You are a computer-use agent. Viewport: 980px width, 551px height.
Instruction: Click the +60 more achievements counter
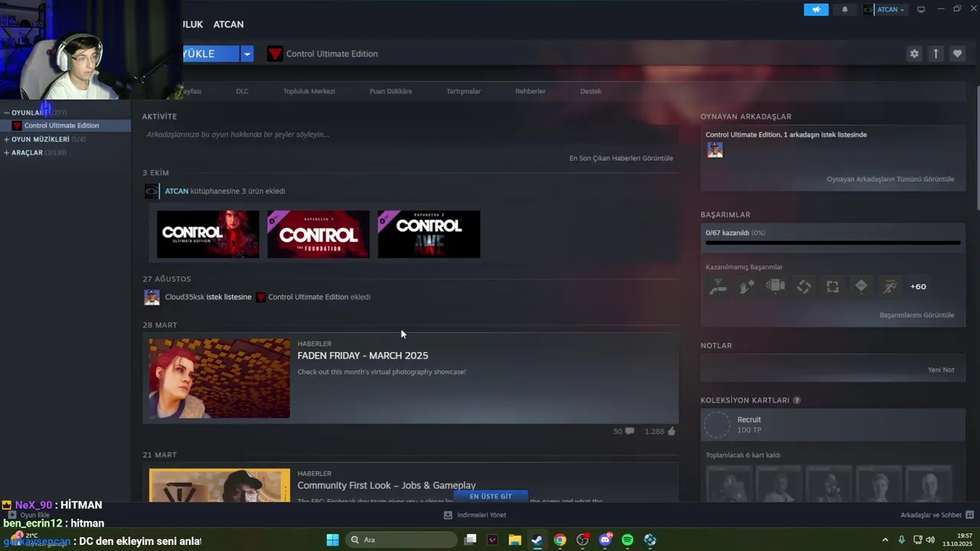click(x=918, y=286)
